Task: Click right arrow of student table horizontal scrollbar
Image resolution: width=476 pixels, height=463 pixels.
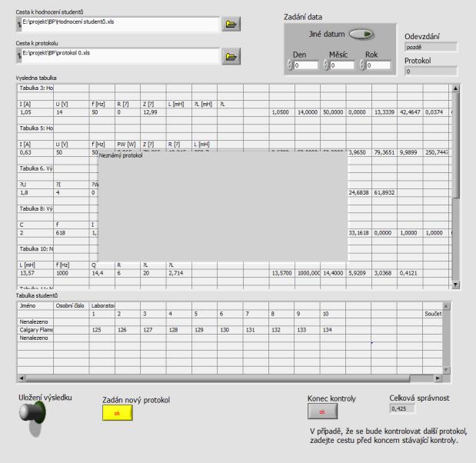Action: pyautogui.click(x=438, y=378)
